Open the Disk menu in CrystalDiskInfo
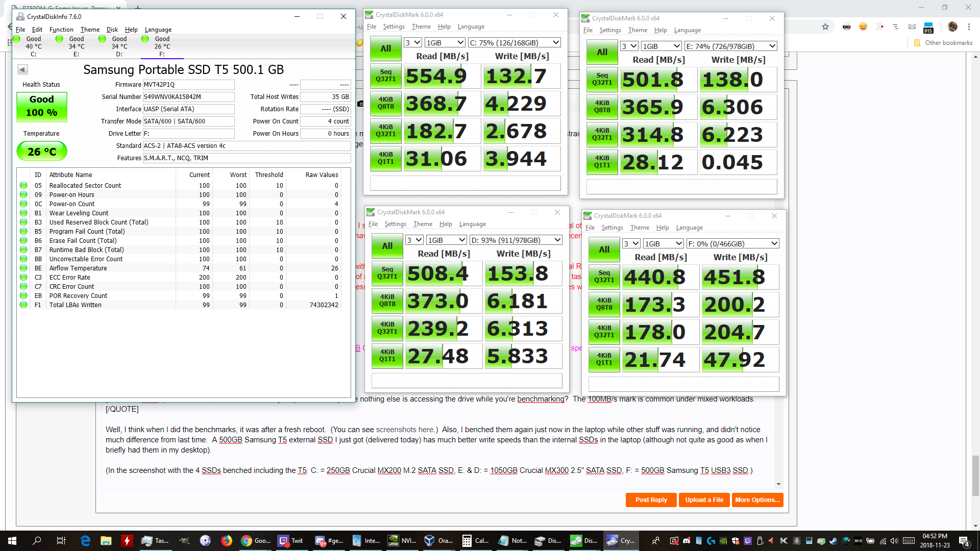980x551 pixels. click(112, 30)
